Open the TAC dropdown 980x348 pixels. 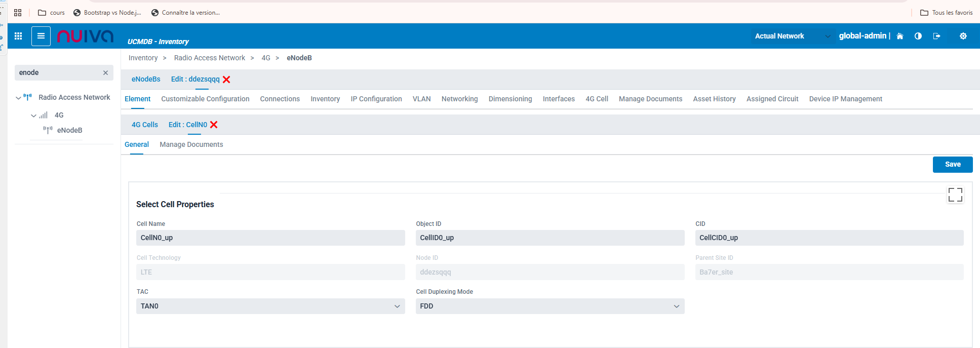tap(270, 306)
